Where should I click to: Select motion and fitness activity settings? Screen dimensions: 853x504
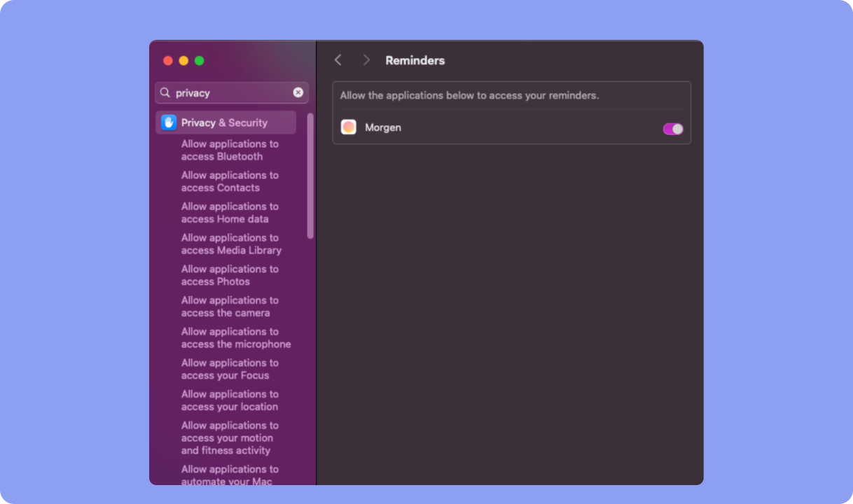pyautogui.click(x=230, y=437)
